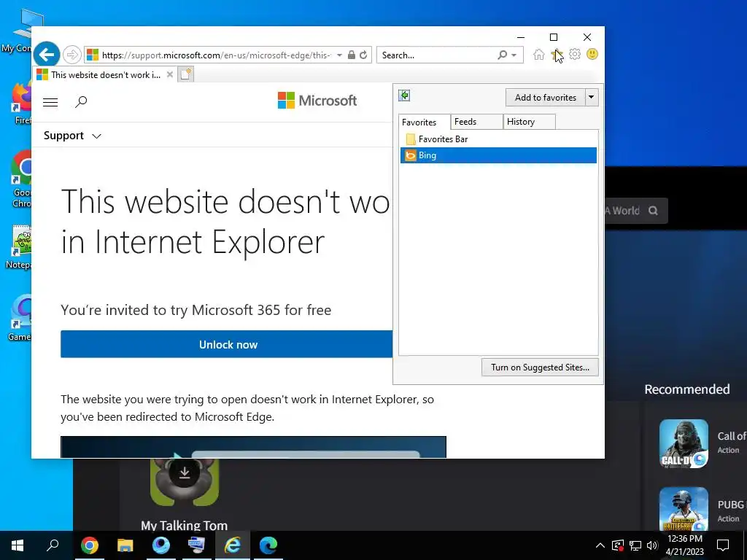This screenshot has height=560, width=747.
Task: Click the smiley feedback icon
Action: point(592,54)
